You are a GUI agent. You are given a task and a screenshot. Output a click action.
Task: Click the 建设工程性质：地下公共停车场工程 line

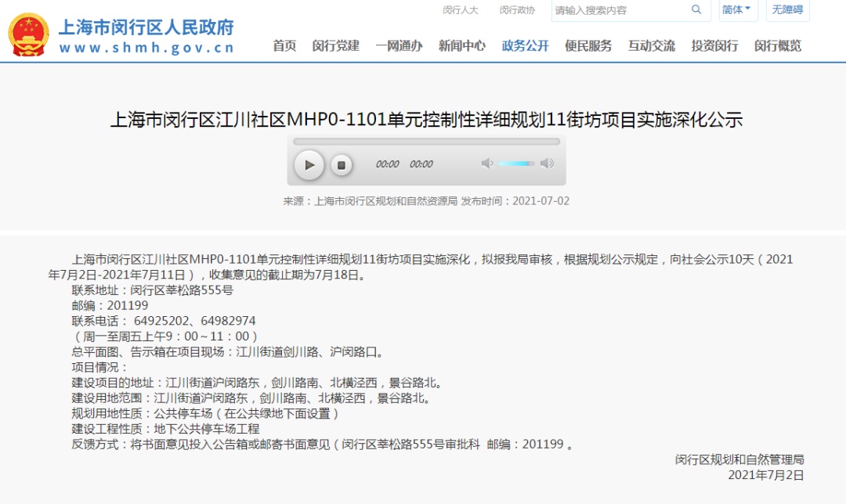pyautogui.click(x=165, y=430)
